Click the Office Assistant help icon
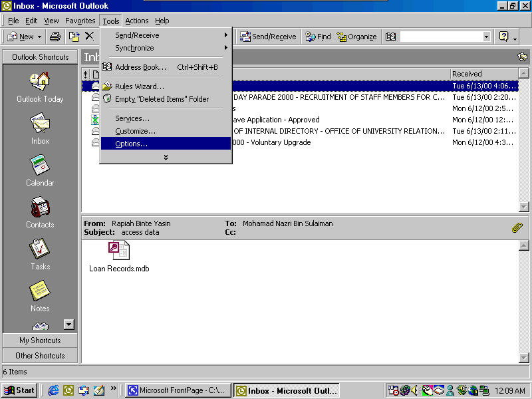 point(504,37)
